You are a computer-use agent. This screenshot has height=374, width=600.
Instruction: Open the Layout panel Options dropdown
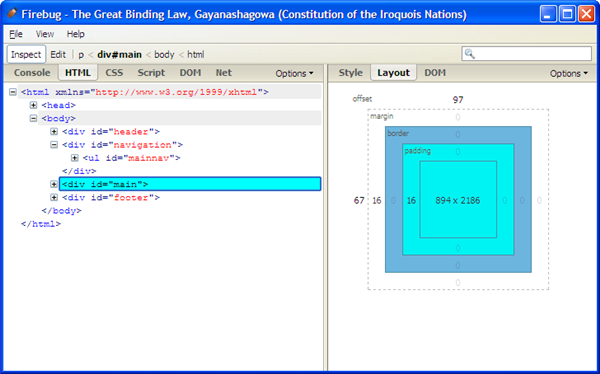[x=569, y=73]
